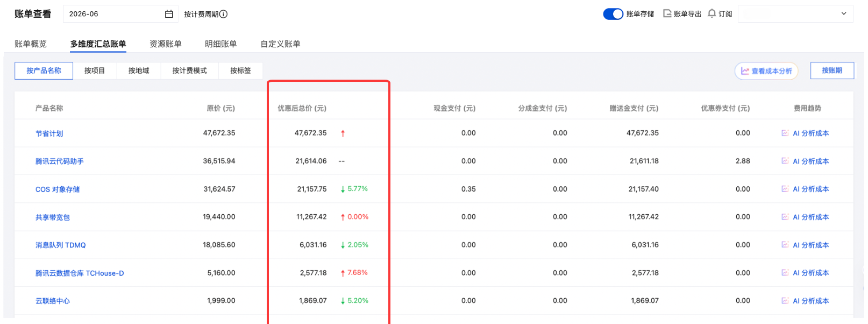This screenshot has height=324, width=868.
Task: Click the green down arrow beside 5.20%
Action: pyautogui.click(x=343, y=301)
